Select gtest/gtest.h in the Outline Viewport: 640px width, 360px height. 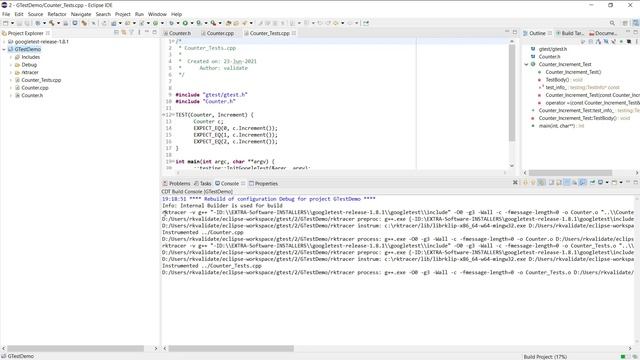point(553,49)
